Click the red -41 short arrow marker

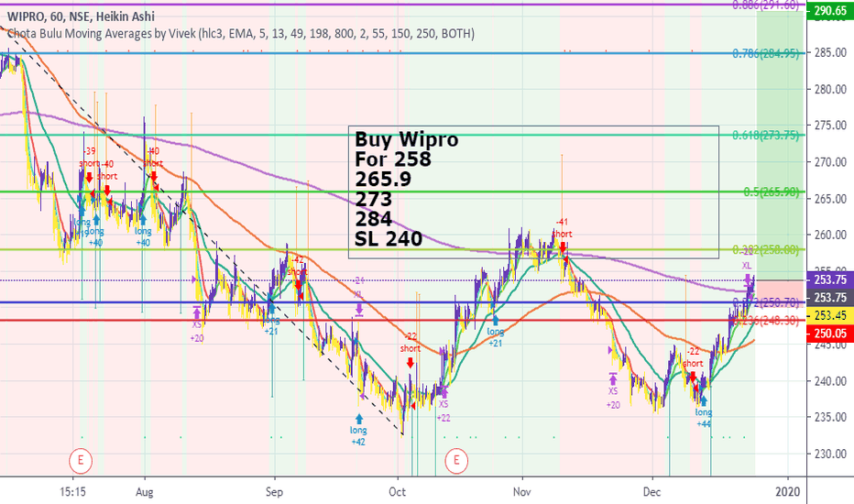click(x=563, y=247)
